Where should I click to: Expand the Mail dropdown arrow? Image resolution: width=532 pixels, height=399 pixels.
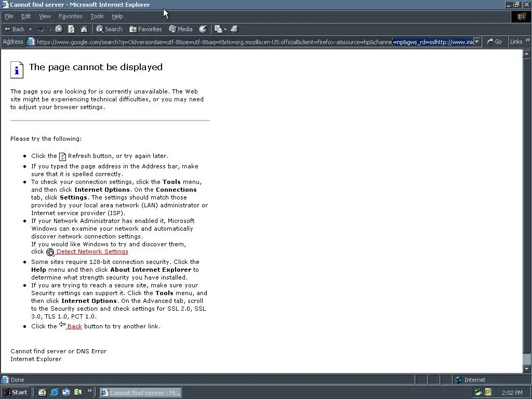point(225,30)
